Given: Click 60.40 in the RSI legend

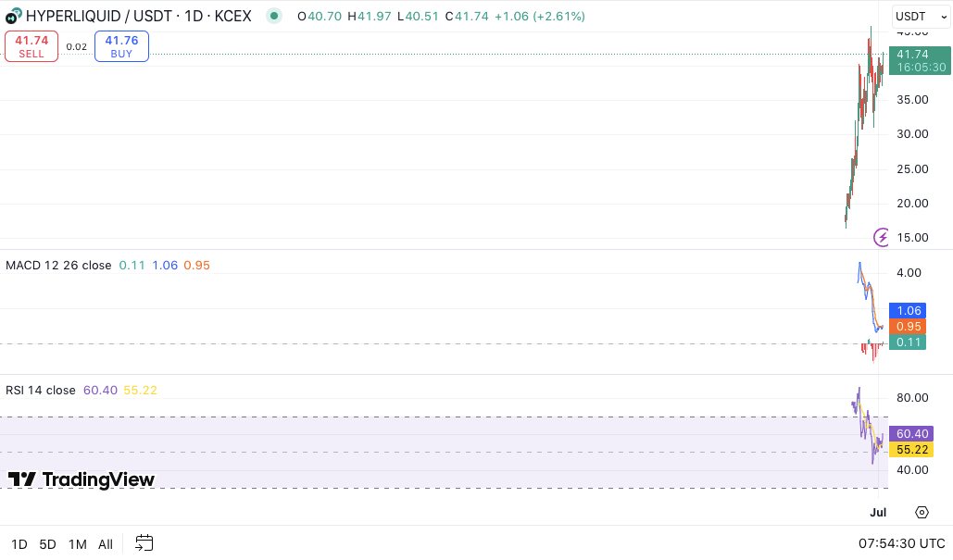Looking at the screenshot, I should pos(100,390).
